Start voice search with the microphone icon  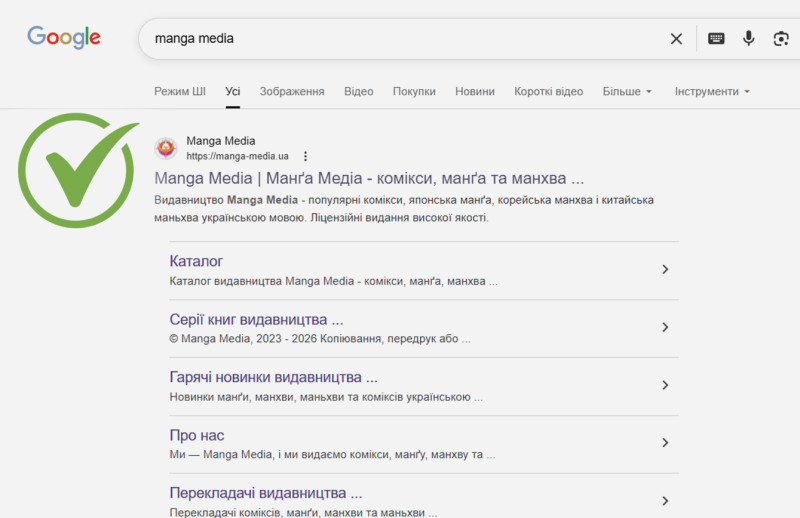pyautogui.click(x=748, y=38)
